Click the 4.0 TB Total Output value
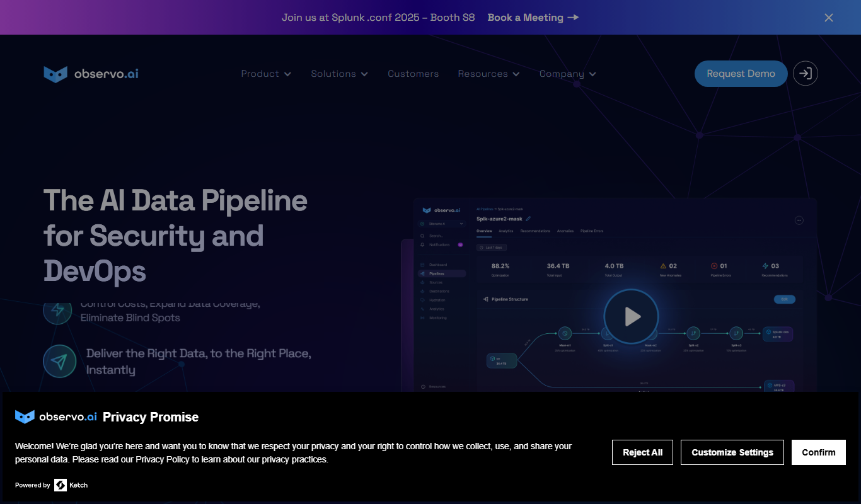 614,266
